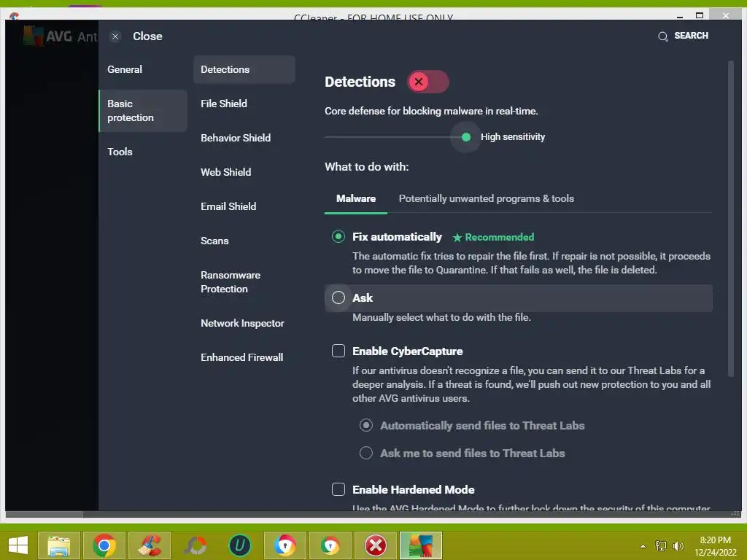Launch Google Chrome from taskbar

click(104, 545)
